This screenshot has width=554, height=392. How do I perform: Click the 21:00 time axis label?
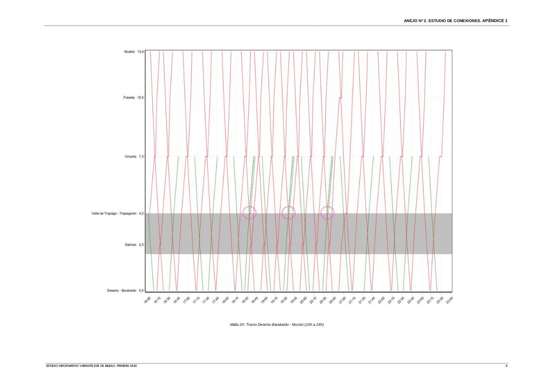(x=342, y=299)
